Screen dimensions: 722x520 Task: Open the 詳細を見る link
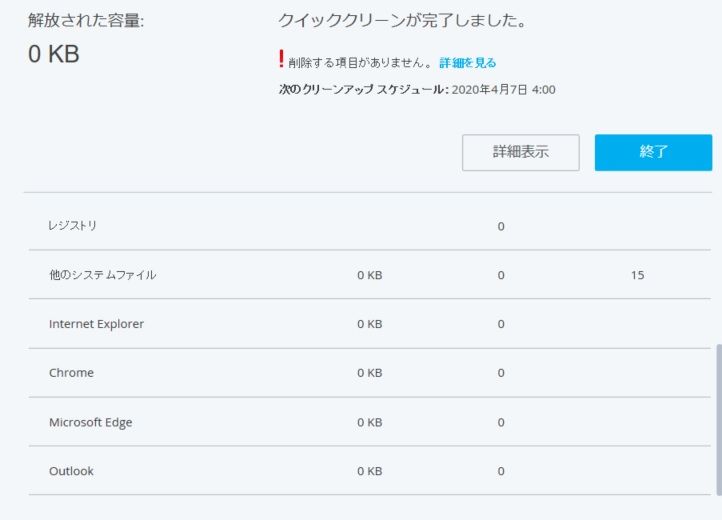tap(467, 63)
